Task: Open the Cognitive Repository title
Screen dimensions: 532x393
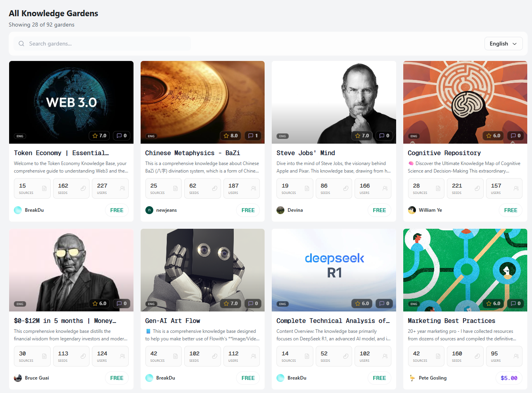Action: [444, 153]
